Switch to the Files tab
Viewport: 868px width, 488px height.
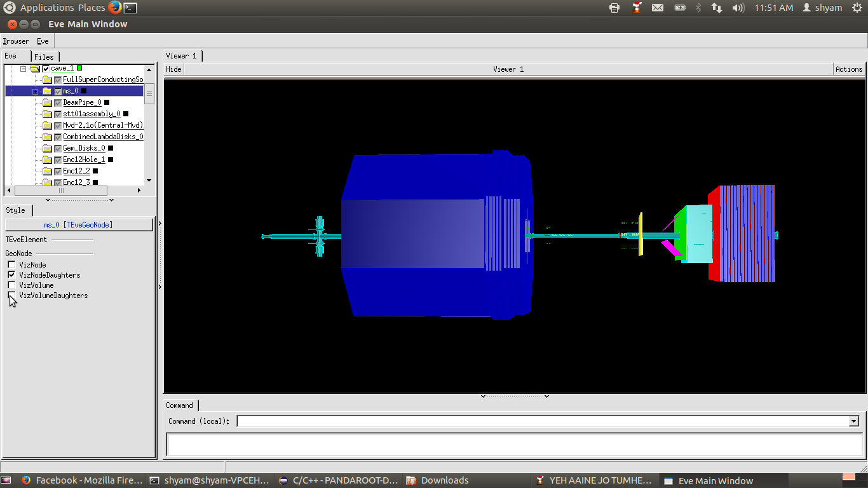[x=44, y=57]
